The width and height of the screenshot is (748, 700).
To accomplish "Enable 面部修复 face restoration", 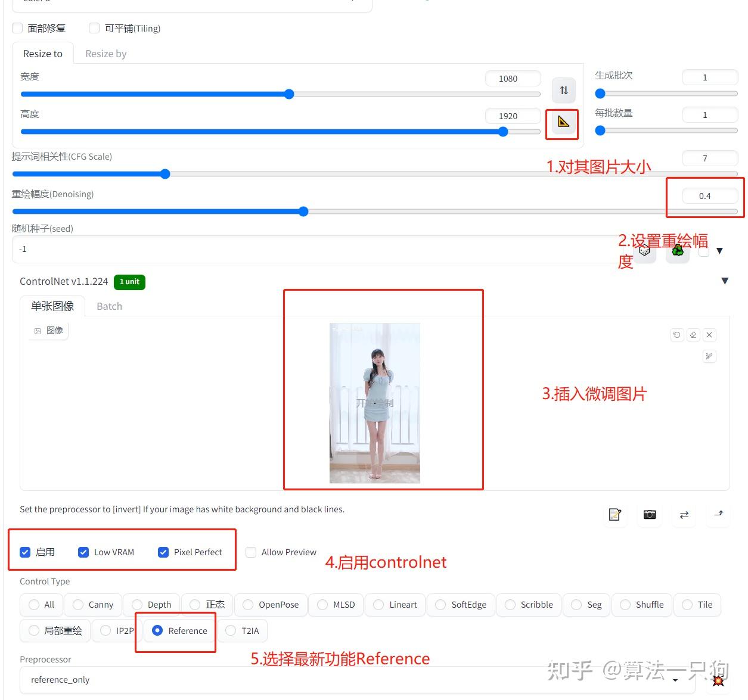I will (x=17, y=27).
